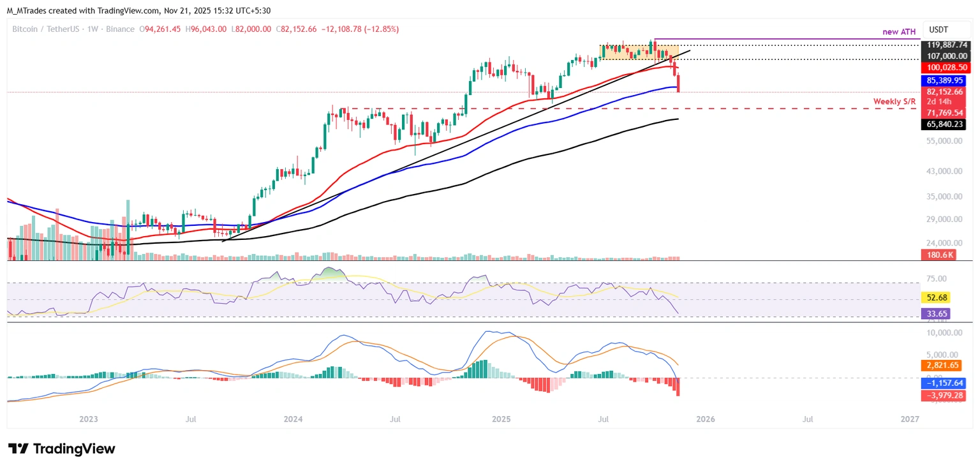The image size is (980, 469).
Task: Click the "Weekly S/R" annotation text
Action: [895, 101]
